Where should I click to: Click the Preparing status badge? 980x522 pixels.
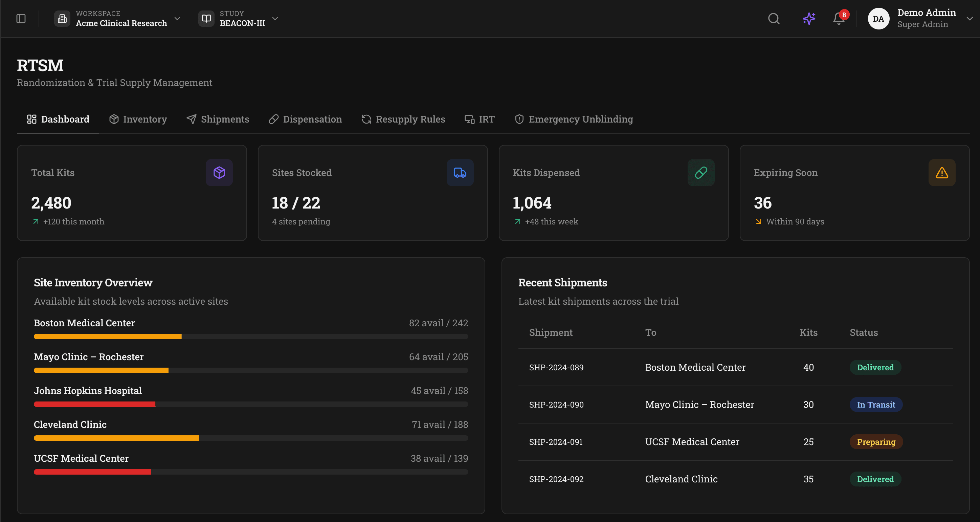[876, 442]
